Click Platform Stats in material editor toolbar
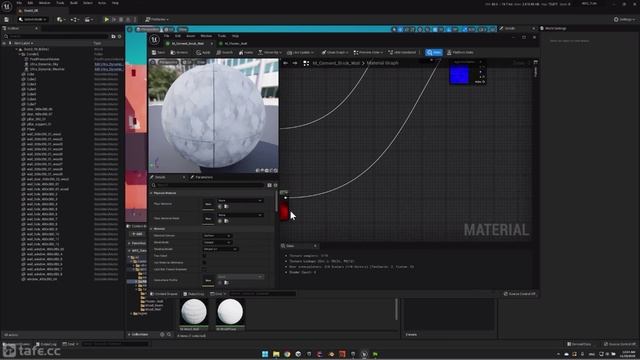 pos(460,53)
